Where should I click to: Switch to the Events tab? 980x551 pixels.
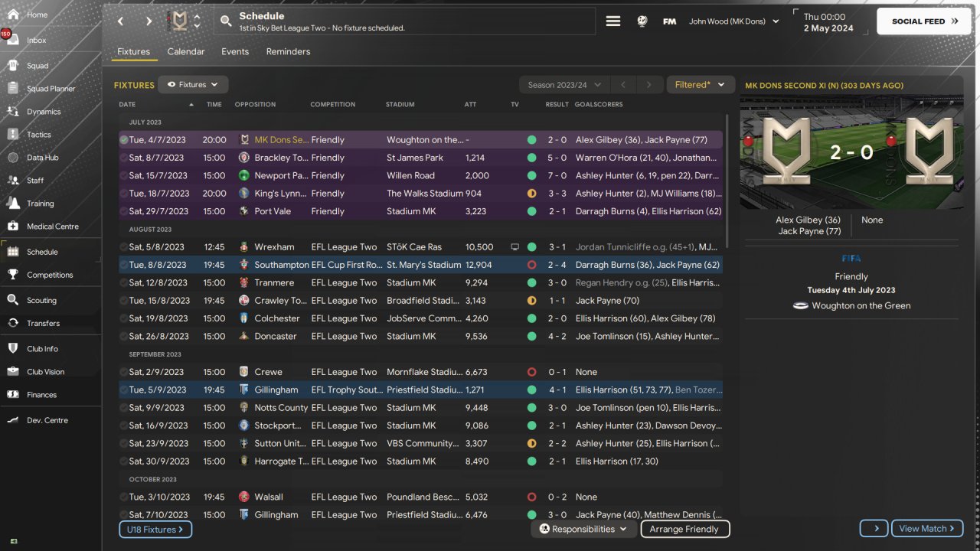tap(235, 52)
